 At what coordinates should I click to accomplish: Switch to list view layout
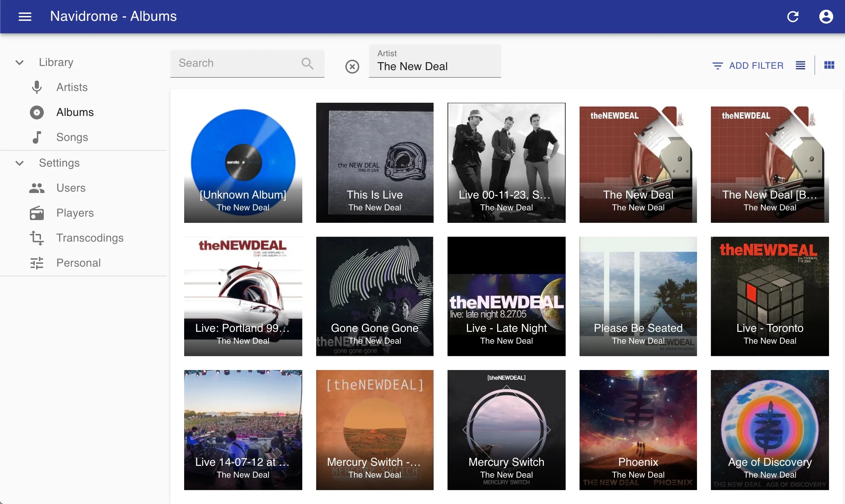801,65
